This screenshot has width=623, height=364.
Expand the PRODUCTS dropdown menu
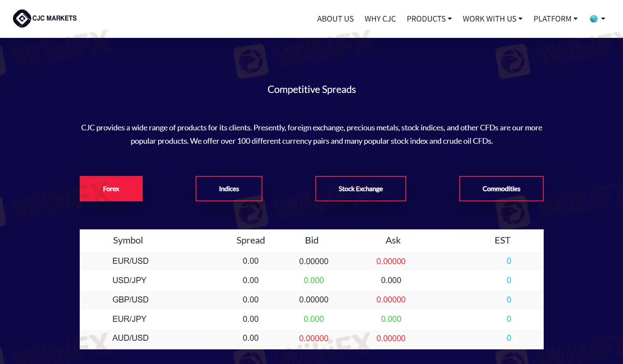(x=429, y=19)
